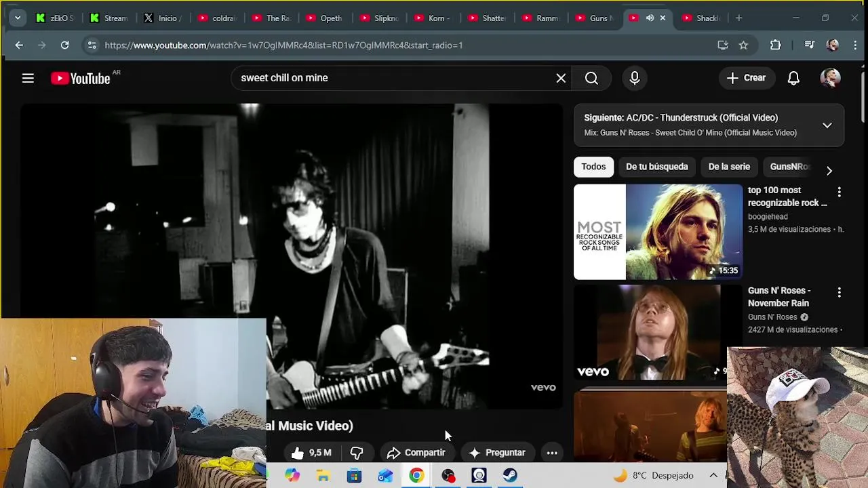Open the Chrome profile avatar

pyautogui.click(x=833, y=45)
